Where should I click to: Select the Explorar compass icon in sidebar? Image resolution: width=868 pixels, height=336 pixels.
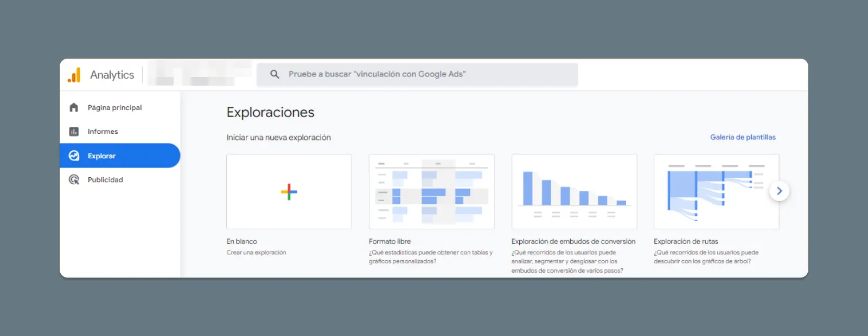(x=74, y=156)
